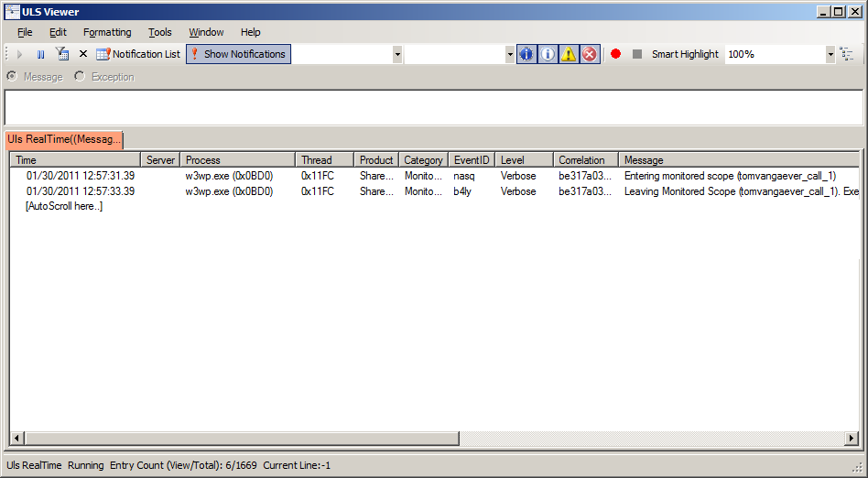Screen dimensions: 868x478
Task: Click 'Entering monitored scope' message cell
Action: 730,176
